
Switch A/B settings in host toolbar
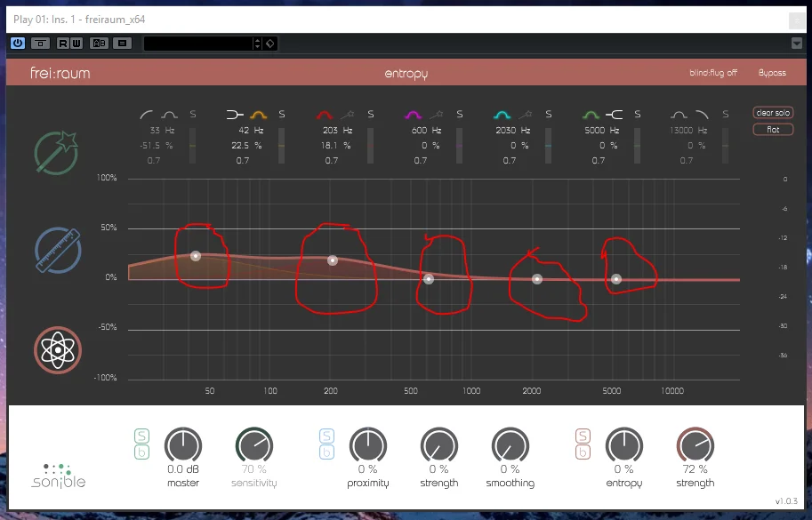point(99,44)
